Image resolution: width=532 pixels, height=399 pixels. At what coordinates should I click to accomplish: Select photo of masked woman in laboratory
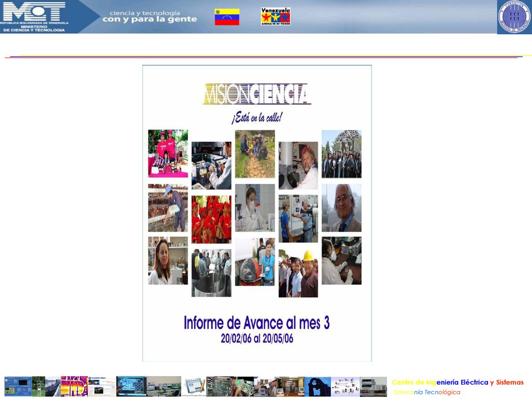click(255, 208)
